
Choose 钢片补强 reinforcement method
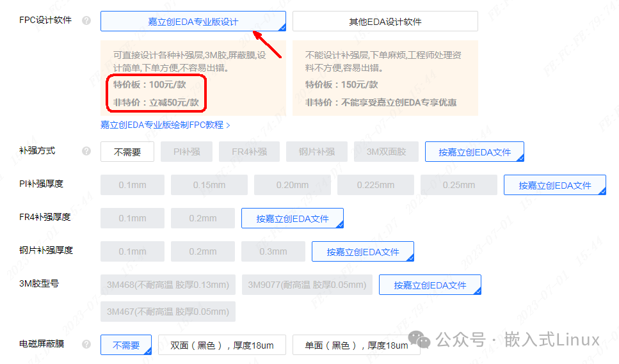317,152
